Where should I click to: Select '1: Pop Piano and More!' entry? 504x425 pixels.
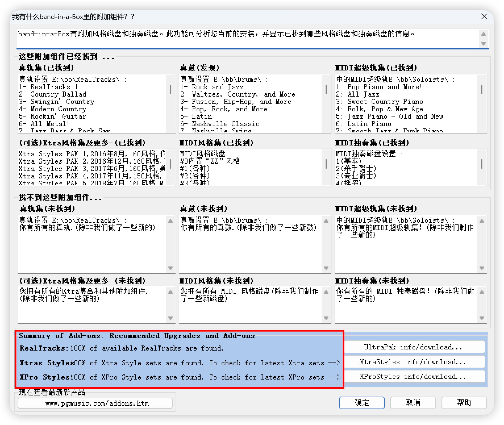(379, 87)
